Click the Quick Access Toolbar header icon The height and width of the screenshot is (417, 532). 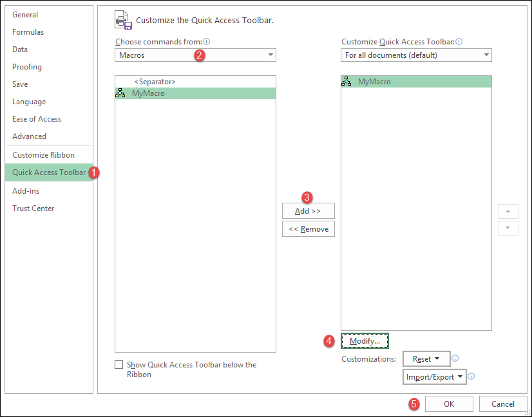(x=122, y=20)
